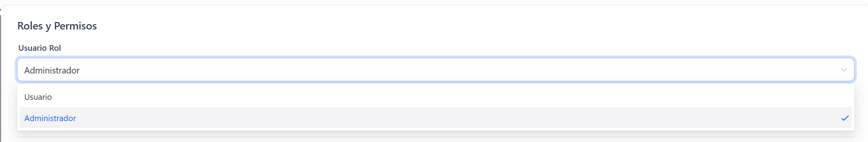Pick Usuario as the user role
The height and width of the screenshot is (142, 868).
tap(38, 97)
